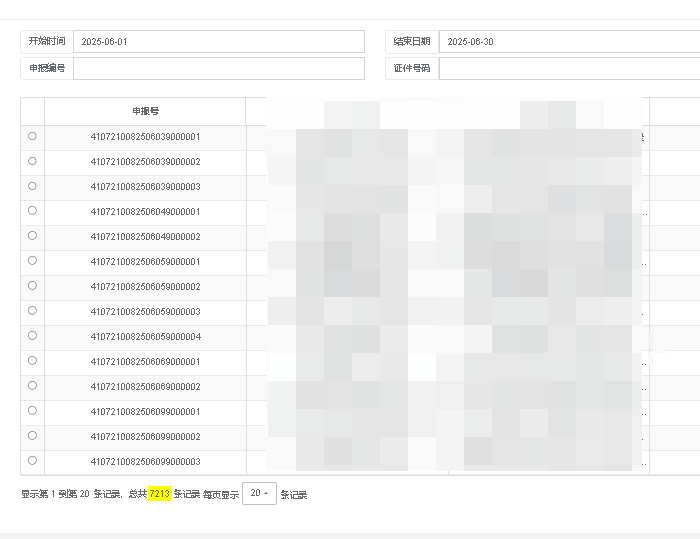Image resolution: width=700 pixels, height=539 pixels.
Task: Select radio button for row 4107210082506099000003
Action: [32, 461]
